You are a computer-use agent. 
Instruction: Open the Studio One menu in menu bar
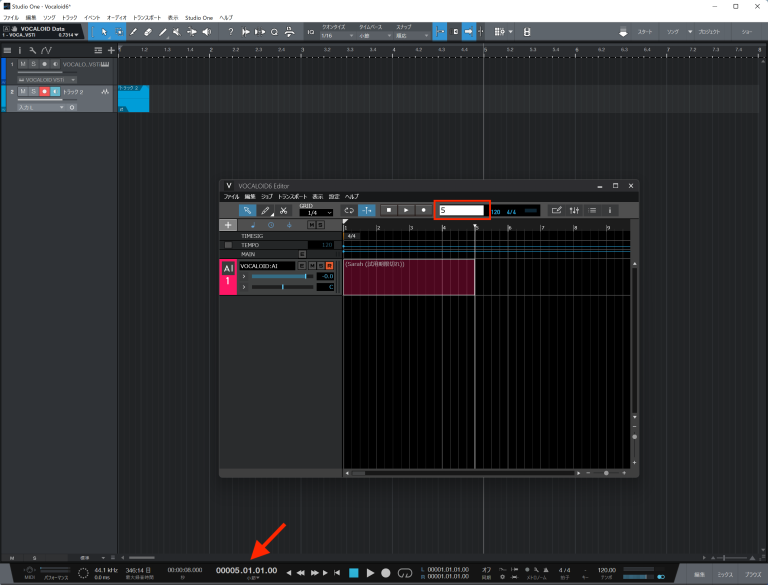[x=199, y=18]
